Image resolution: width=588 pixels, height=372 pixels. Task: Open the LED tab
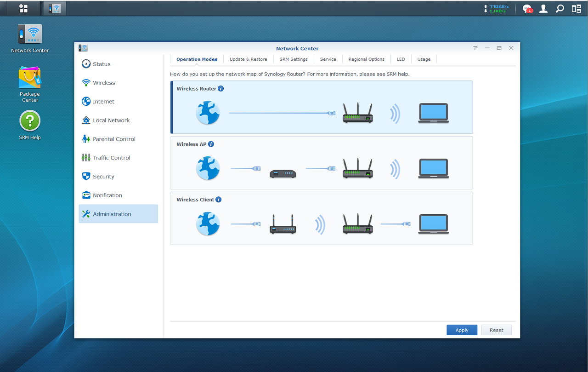click(x=401, y=59)
